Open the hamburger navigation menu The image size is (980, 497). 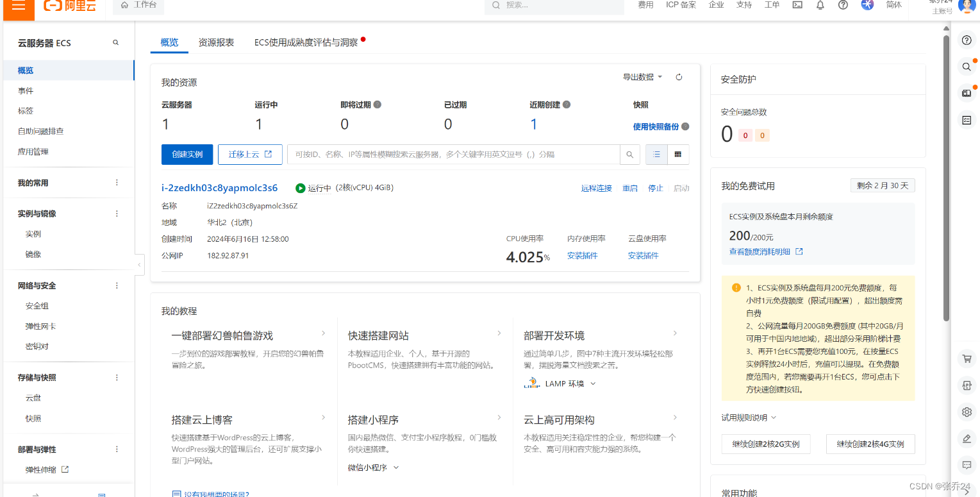click(x=19, y=6)
